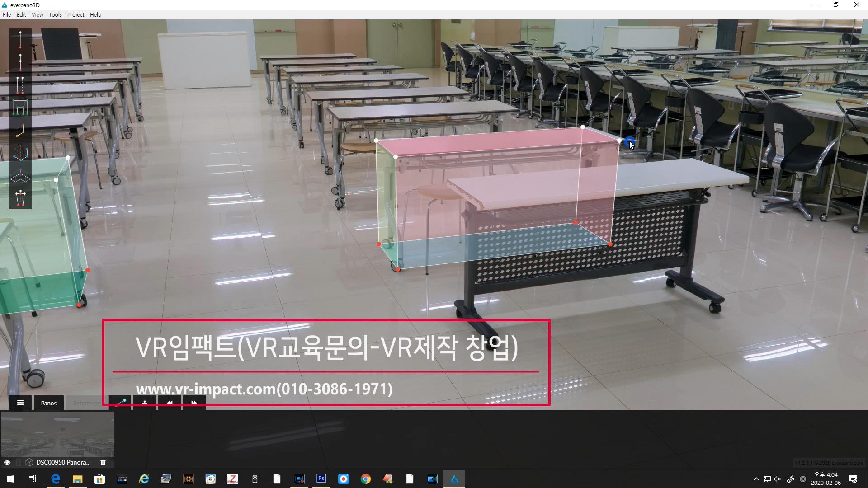868x488 pixels.
Task: Open the Tools menu
Action: (55, 14)
